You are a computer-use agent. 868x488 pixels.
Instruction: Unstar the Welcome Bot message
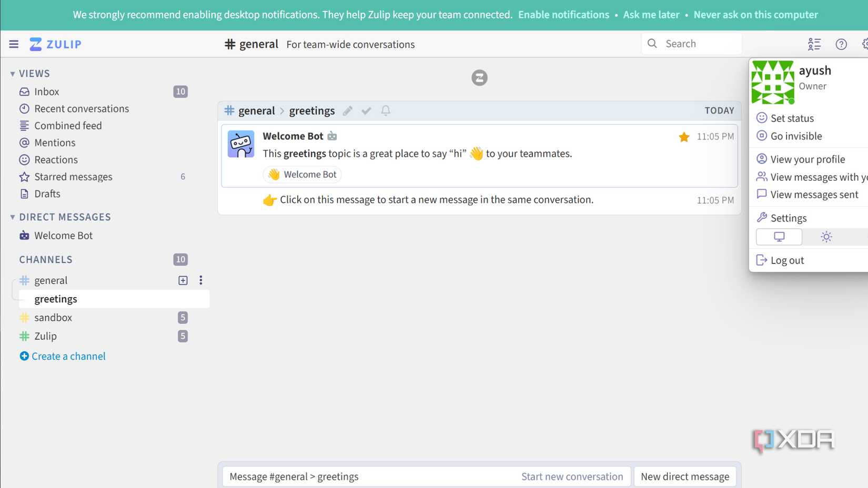click(x=684, y=137)
